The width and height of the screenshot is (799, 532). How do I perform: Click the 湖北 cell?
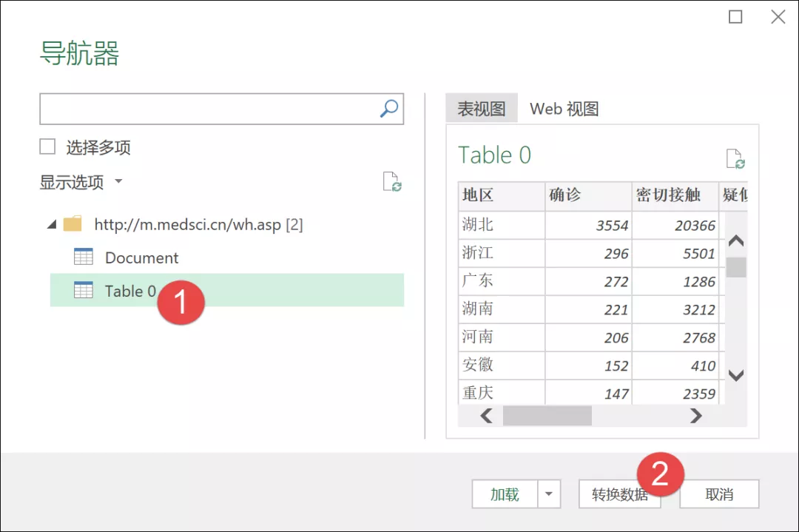[x=502, y=225]
